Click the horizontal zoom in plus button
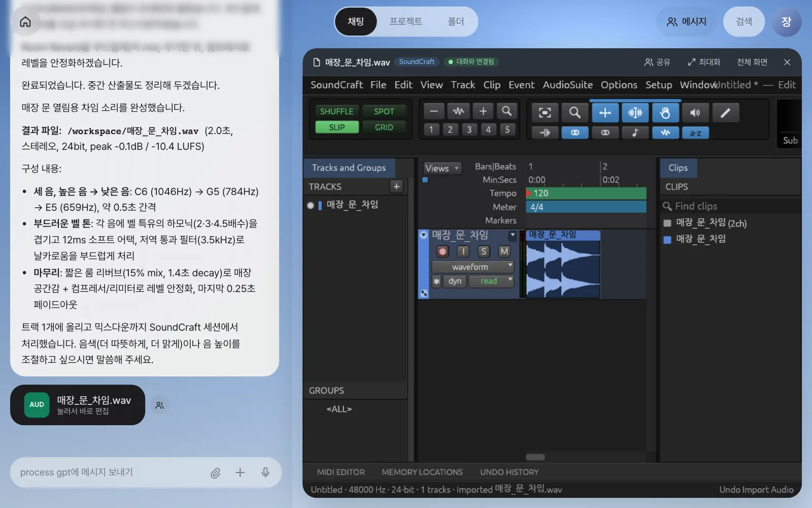 (x=483, y=111)
